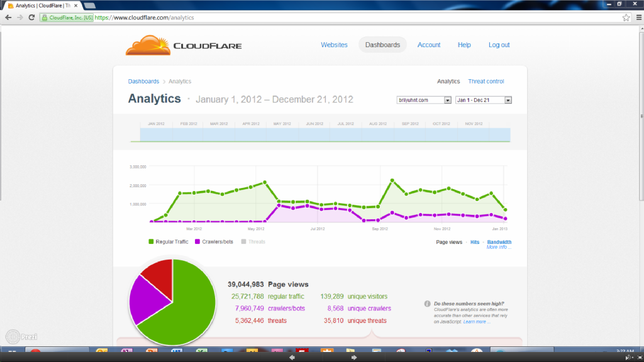Click the SEP 2012 timeline marker
The height and width of the screenshot is (362, 644).
pos(410,124)
